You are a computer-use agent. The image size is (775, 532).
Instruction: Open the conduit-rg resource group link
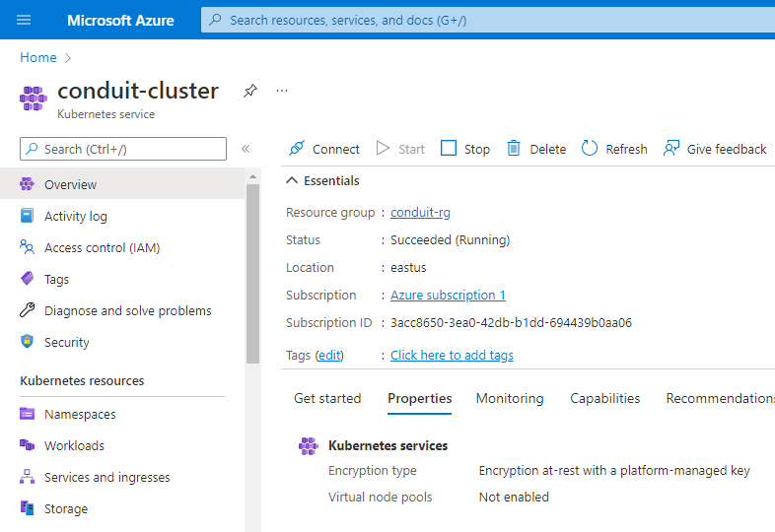420,213
